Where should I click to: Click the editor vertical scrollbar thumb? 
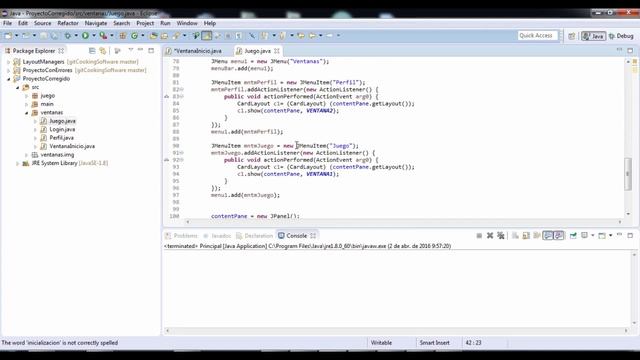click(x=628, y=174)
